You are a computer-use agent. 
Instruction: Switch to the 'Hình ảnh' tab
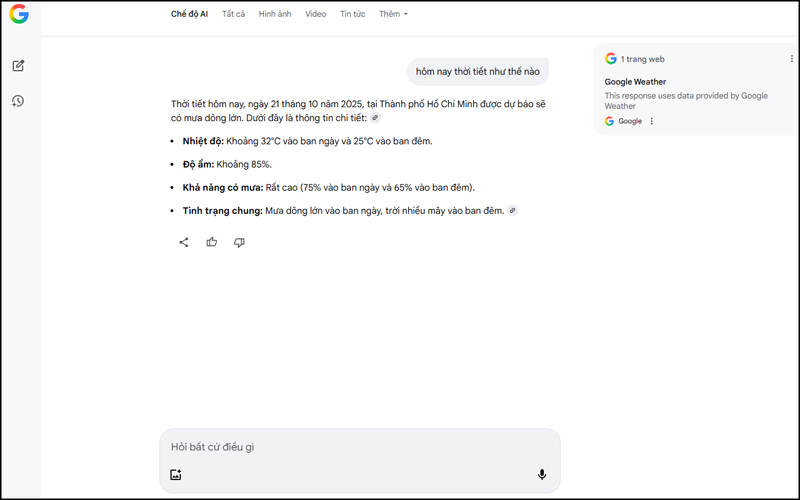pos(275,14)
